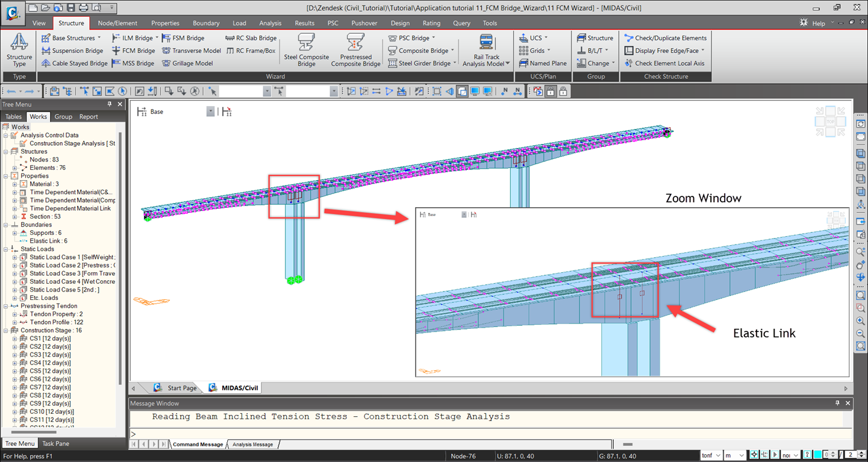
Task: Start the Transverse Model wizard
Action: click(192, 51)
